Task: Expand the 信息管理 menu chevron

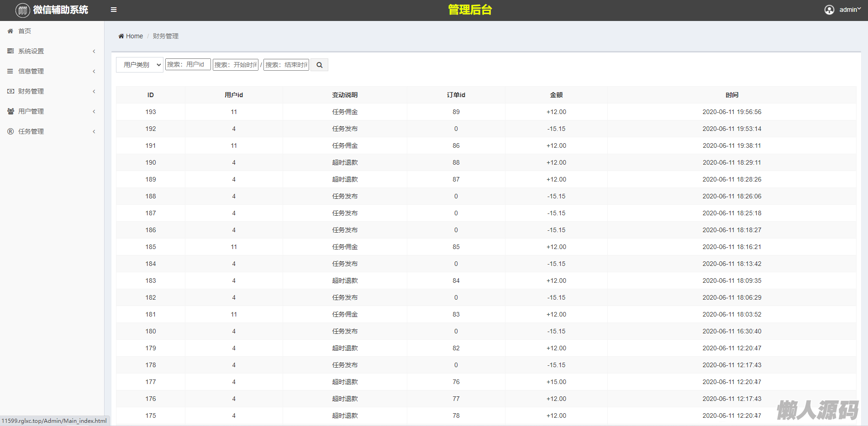Action: 94,71
